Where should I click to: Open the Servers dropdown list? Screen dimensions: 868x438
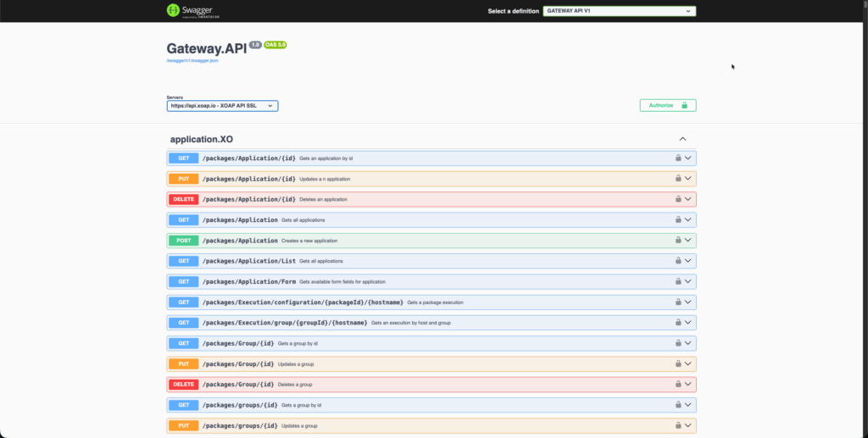(222, 106)
